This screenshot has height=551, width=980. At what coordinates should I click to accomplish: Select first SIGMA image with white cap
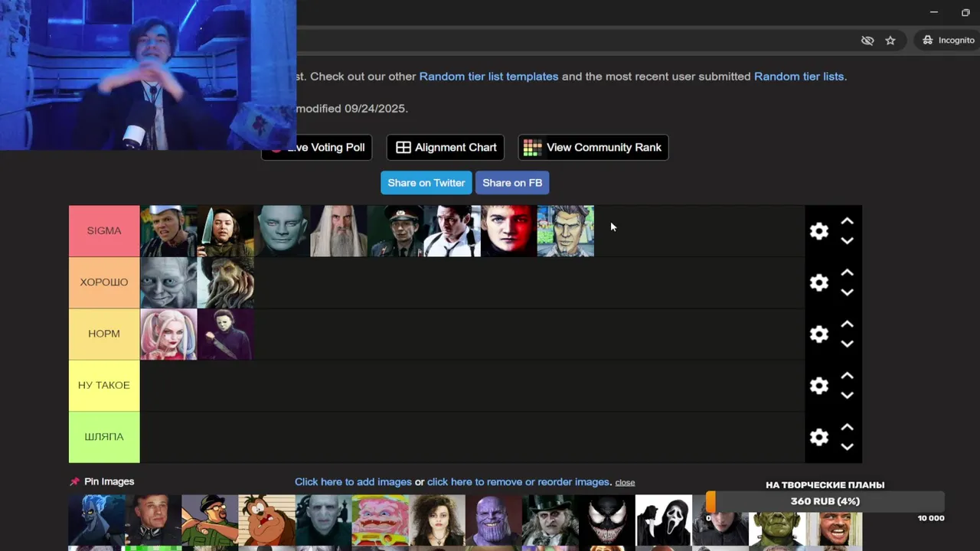point(168,230)
